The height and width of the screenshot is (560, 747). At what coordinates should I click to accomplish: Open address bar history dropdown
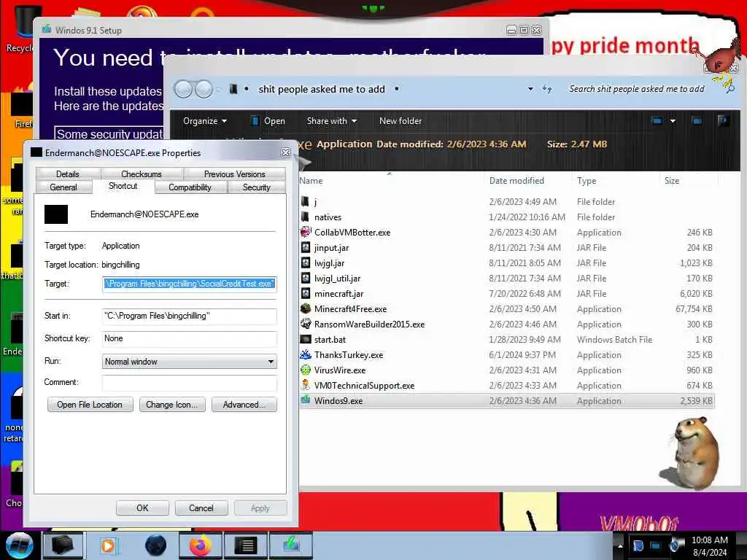[530, 89]
